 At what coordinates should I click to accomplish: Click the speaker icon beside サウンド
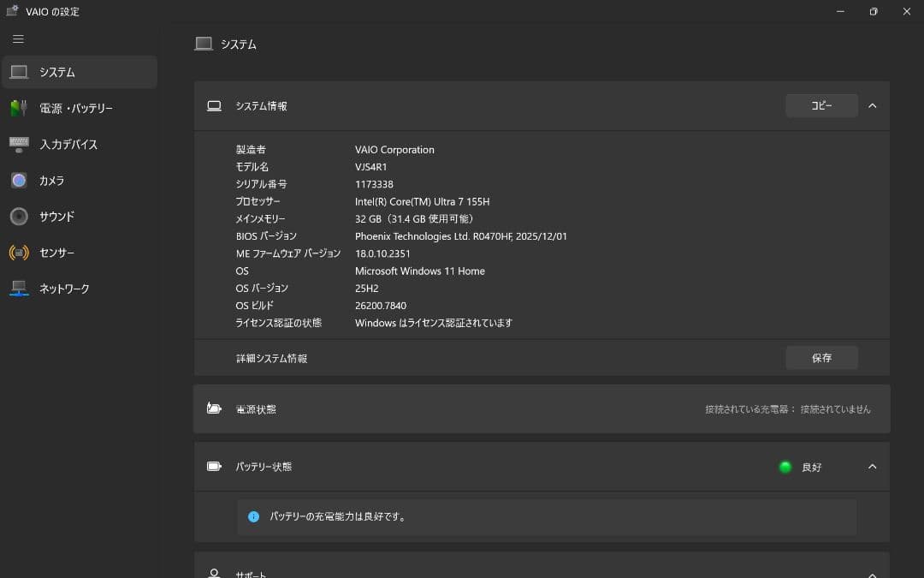pos(19,217)
